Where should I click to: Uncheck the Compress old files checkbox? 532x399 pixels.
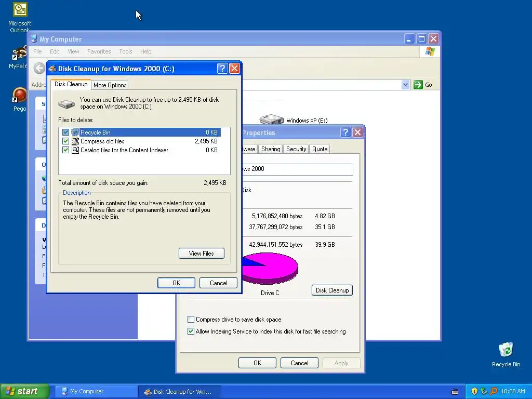65,141
